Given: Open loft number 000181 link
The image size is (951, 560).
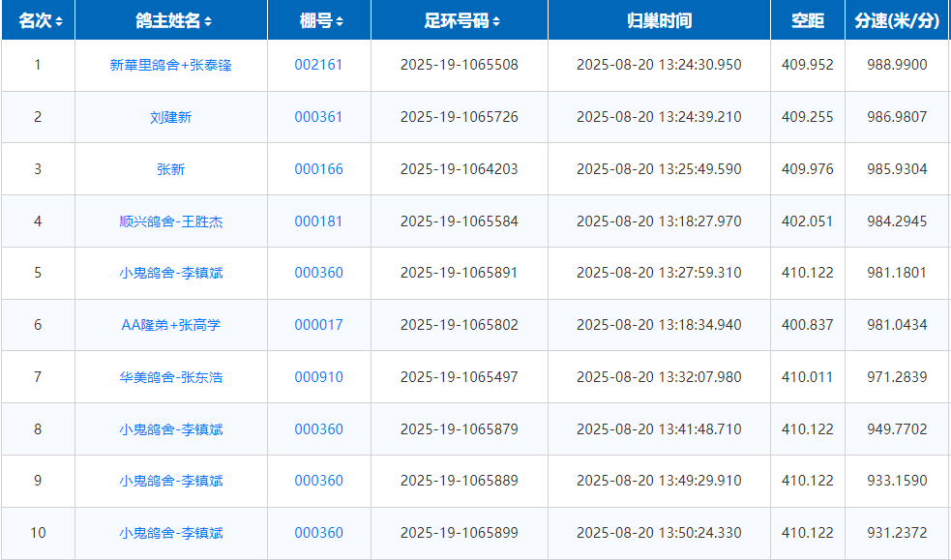Looking at the screenshot, I should tap(318, 221).
